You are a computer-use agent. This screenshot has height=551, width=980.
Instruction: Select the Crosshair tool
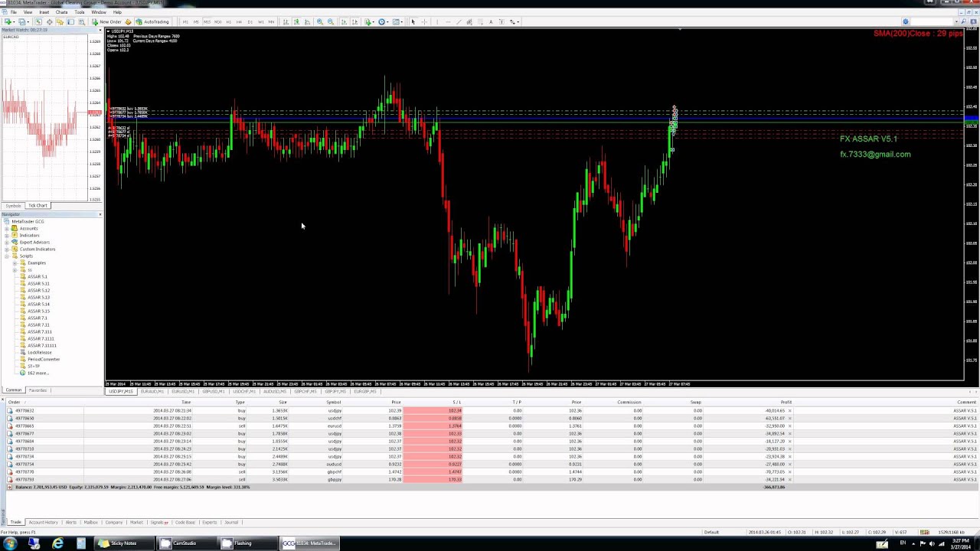pos(424,21)
